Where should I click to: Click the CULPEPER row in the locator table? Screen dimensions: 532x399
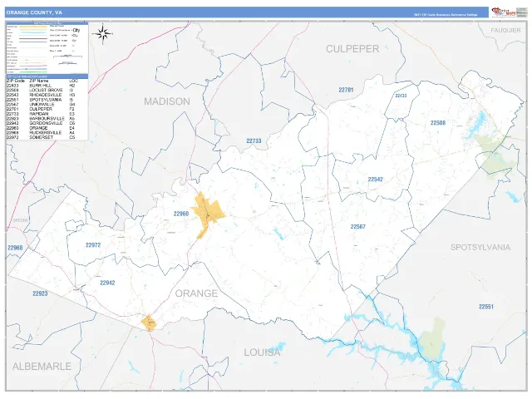click(x=42, y=109)
